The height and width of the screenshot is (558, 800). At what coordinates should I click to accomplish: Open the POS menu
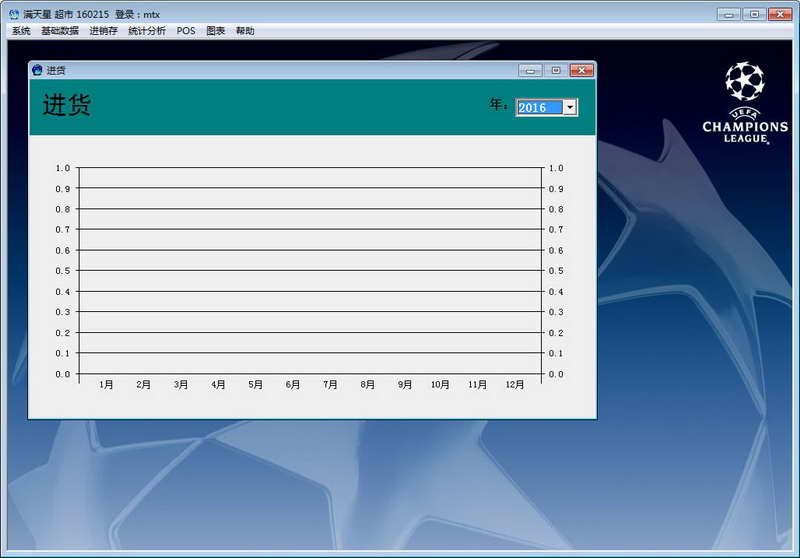(x=186, y=31)
